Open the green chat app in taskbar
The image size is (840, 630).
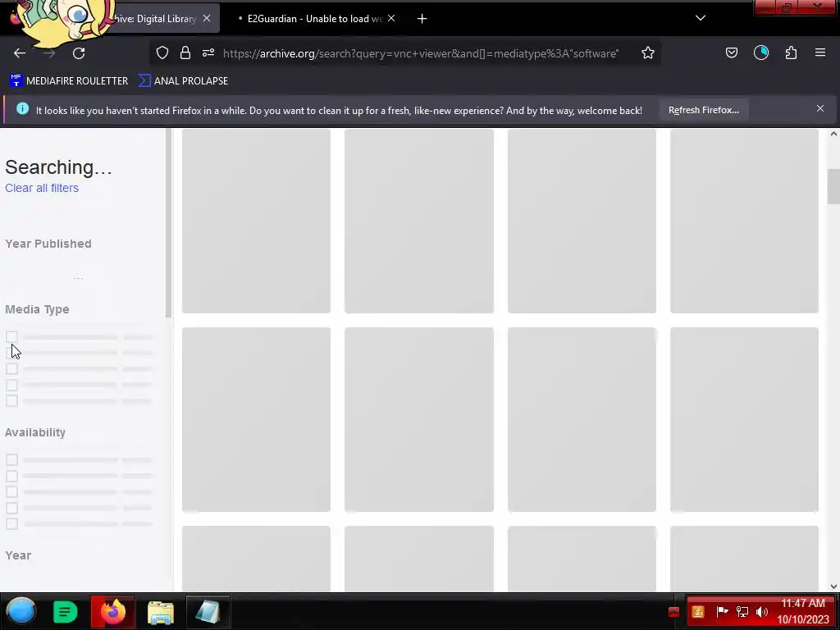66,612
